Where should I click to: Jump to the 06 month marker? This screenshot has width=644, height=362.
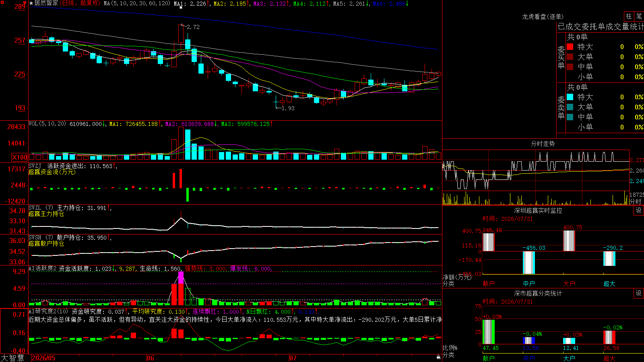pyautogui.click(x=151, y=358)
